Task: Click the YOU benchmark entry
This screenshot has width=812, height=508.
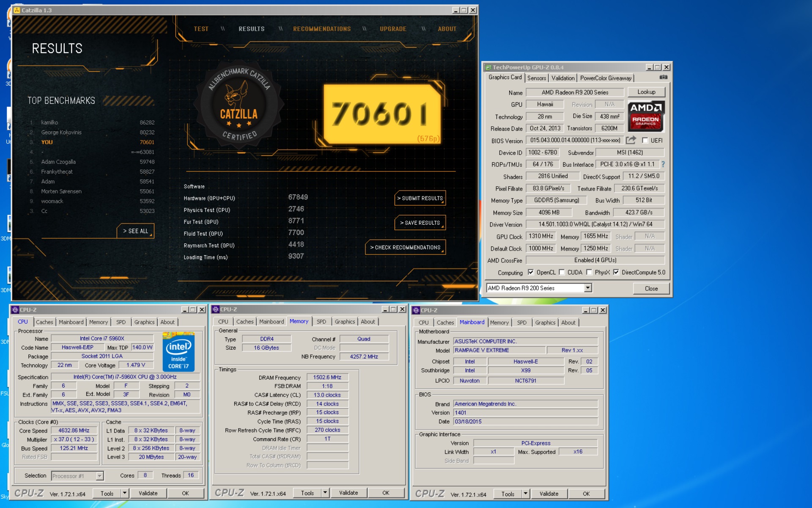Action: [92, 142]
